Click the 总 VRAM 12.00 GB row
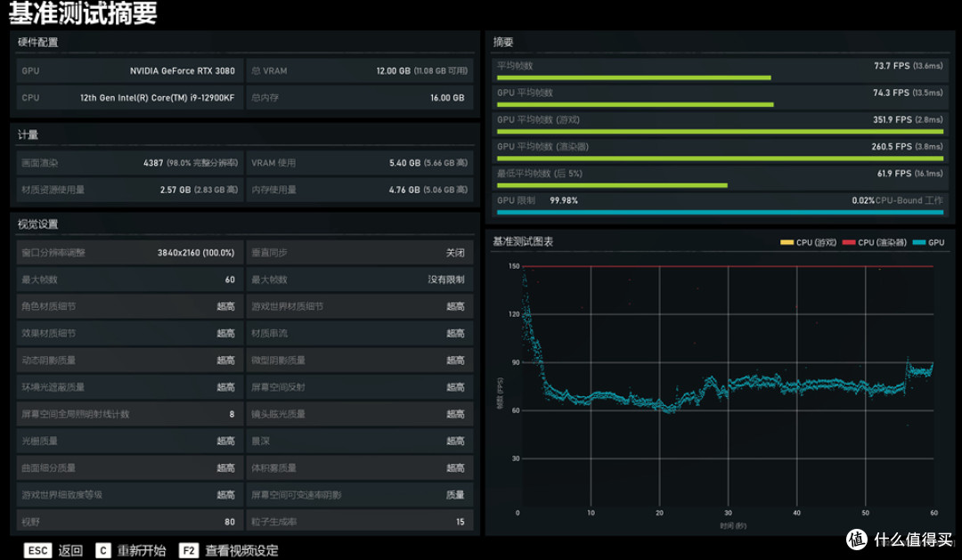This screenshot has height=560, width=962. tap(360, 70)
